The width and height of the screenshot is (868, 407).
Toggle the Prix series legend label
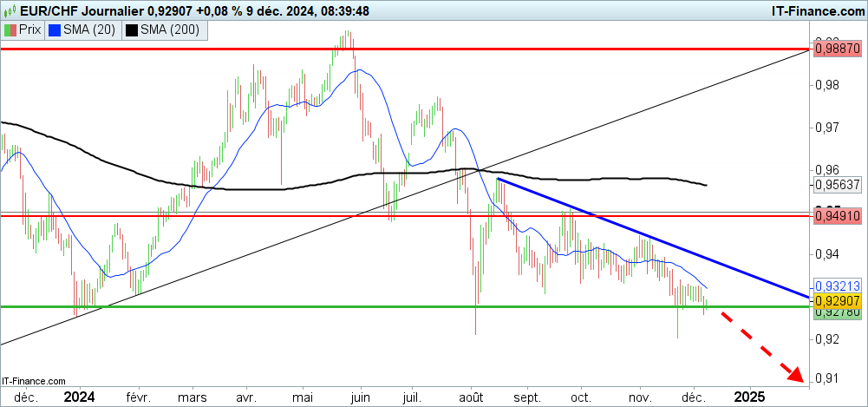tap(30, 30)
